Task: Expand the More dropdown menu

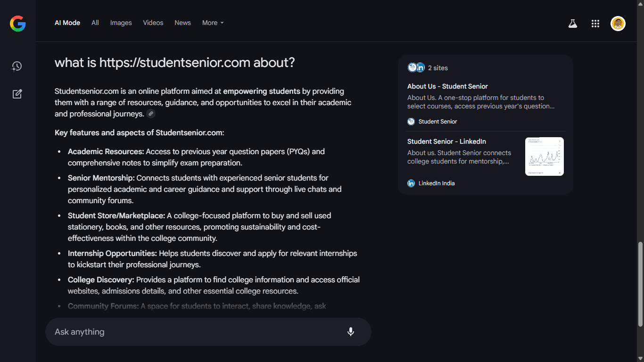Action: [x=213, y=23]
